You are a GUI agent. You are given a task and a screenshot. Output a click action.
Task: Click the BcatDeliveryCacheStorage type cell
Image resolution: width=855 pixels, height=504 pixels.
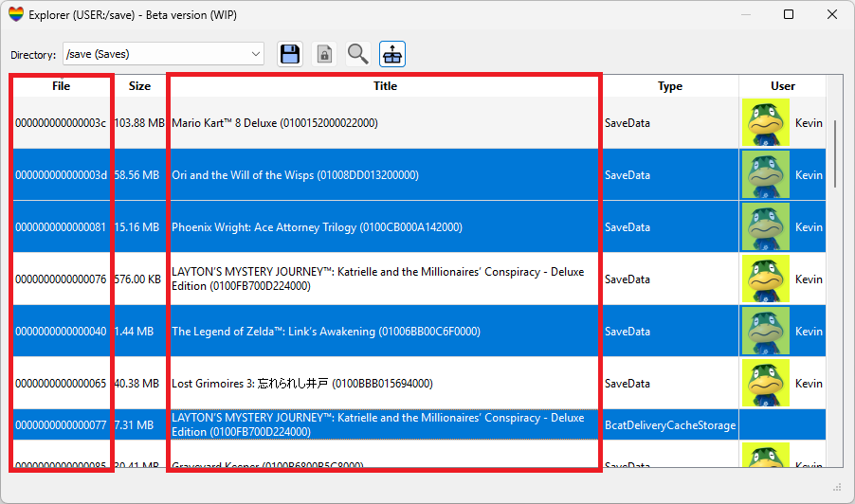click(670, 425)
